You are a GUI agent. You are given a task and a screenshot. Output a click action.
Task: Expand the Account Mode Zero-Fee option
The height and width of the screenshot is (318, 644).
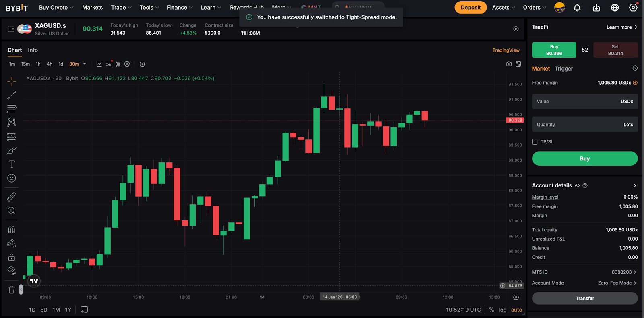[x=617, y=283]
